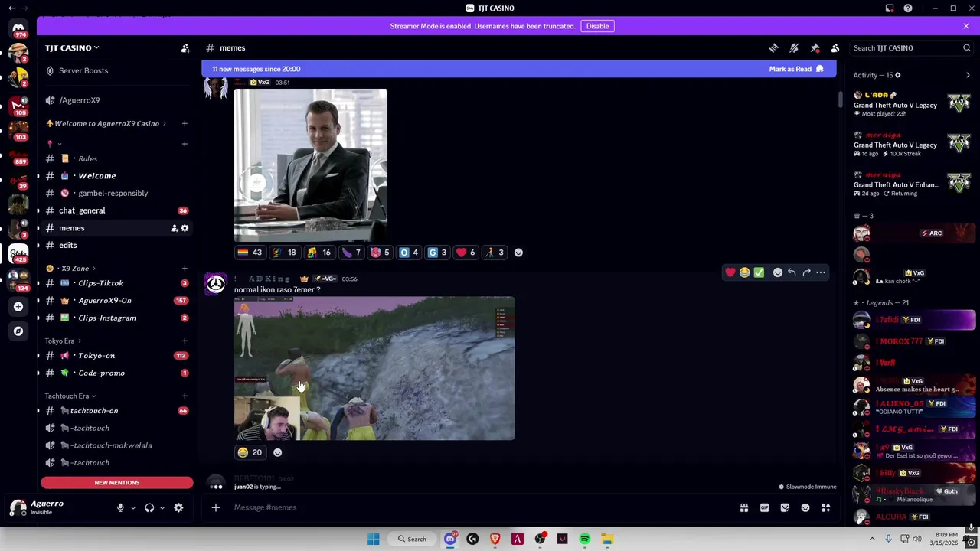Expand the Activity panel arrow
The width and height of the screenshot is (980, 551).
(x=968, y=75)
